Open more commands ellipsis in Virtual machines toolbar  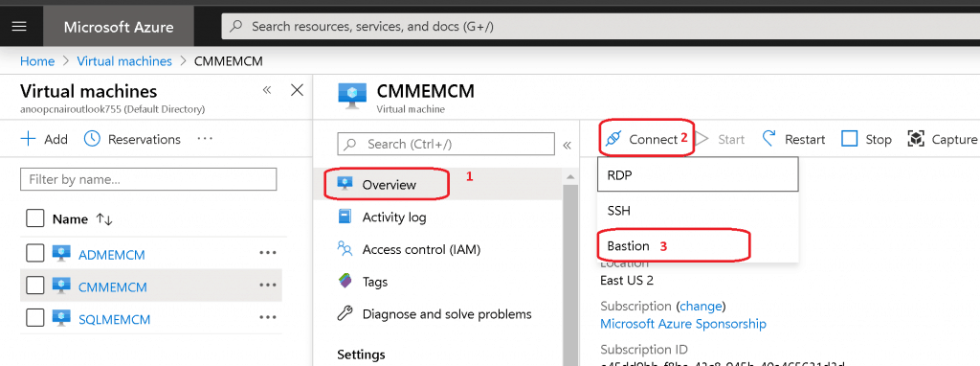point(205,139)
